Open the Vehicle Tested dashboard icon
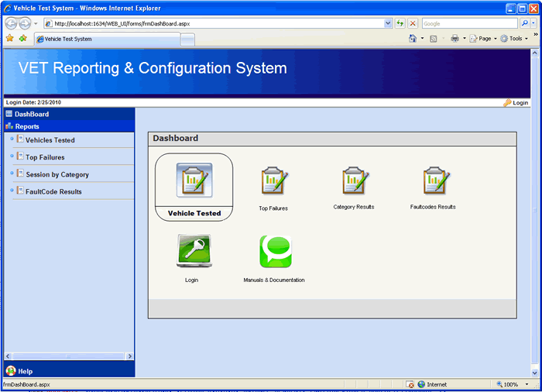Screen dimensions: 542x392 click(194, 181)
